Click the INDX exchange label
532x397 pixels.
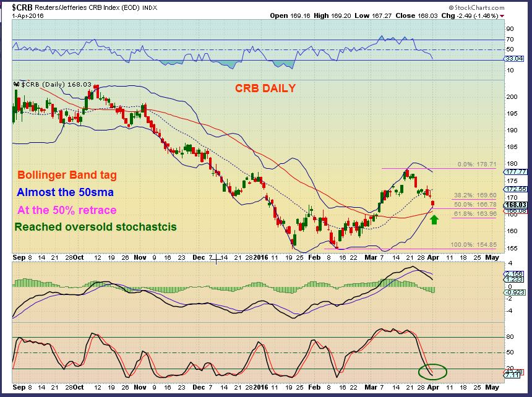point(150,7)
